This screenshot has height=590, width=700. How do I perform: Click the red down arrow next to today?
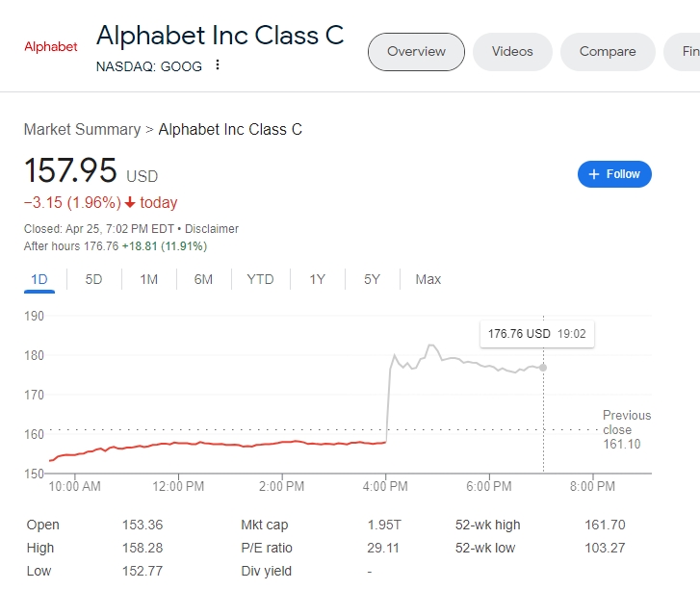pyautogui.click(x=130, y=203)
